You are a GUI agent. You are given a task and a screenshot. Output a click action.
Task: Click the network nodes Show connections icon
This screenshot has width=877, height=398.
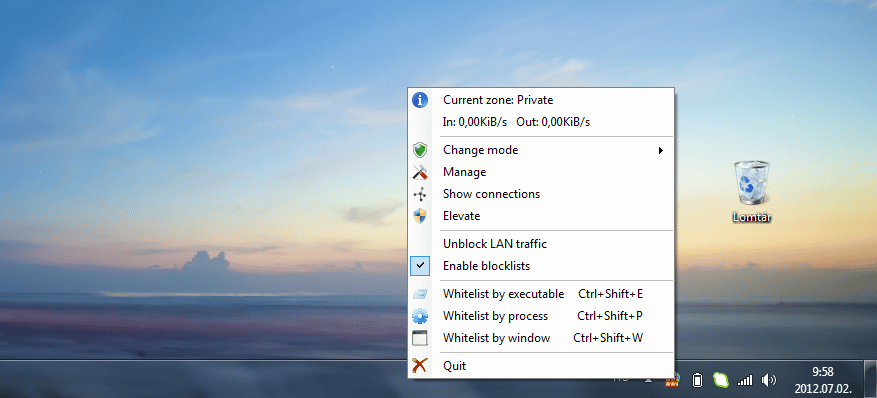pos(420,194)
